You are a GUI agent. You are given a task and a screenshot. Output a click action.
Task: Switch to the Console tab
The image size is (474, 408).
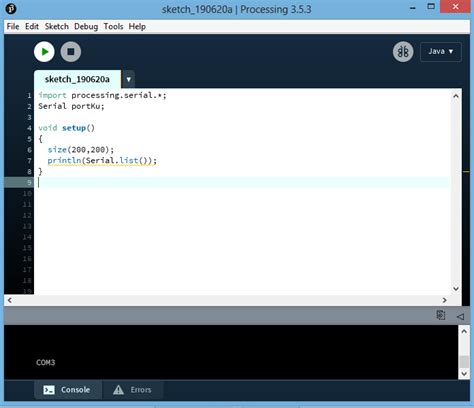[x=68, y=390]
